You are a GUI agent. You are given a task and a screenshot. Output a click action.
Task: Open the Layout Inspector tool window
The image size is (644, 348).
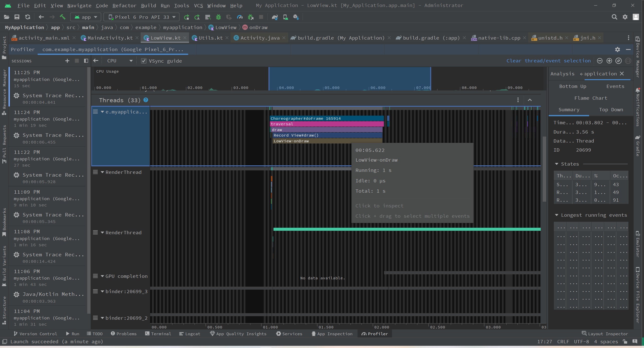pos(605,334)
